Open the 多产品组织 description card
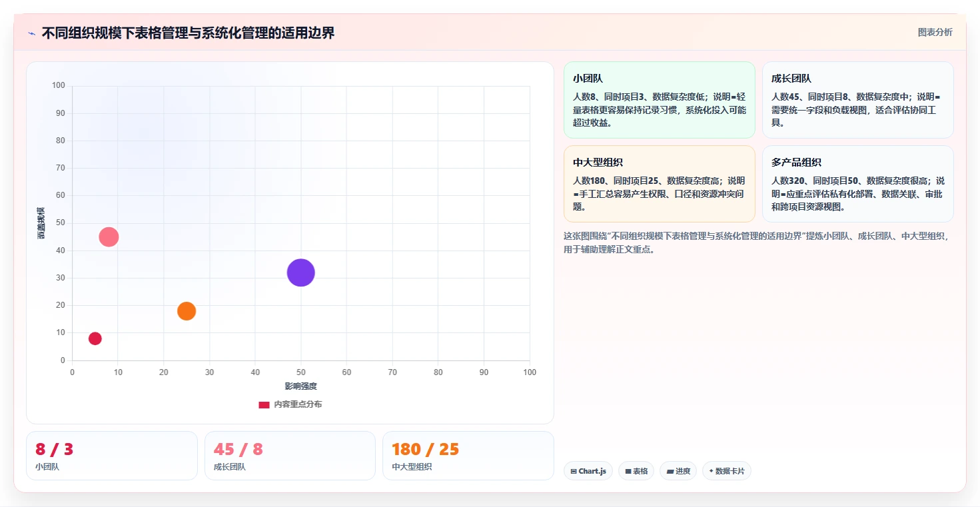 [857, 184]
